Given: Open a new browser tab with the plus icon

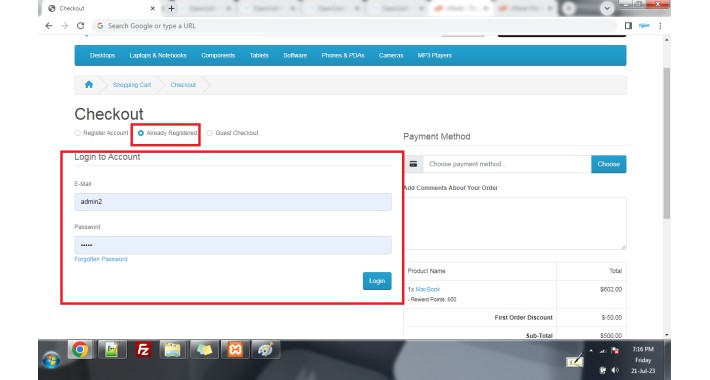Looking at the screenshot, I should click(171, 8).
